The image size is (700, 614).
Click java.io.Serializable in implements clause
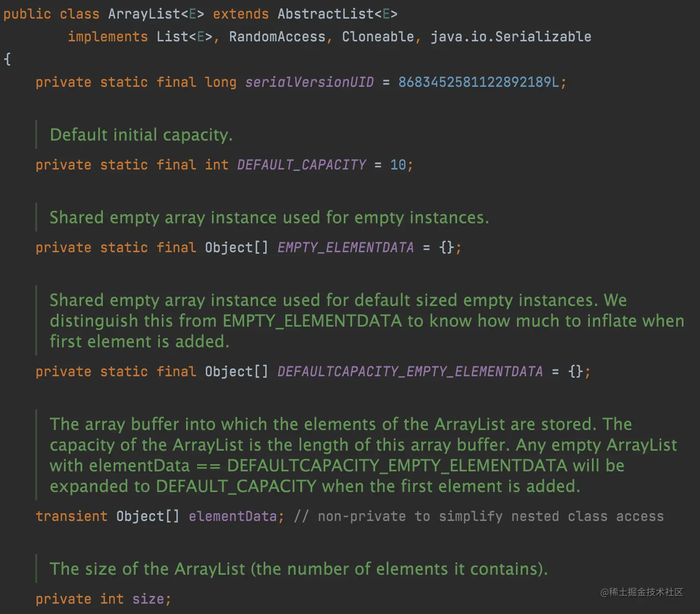[x=511, y=37]
